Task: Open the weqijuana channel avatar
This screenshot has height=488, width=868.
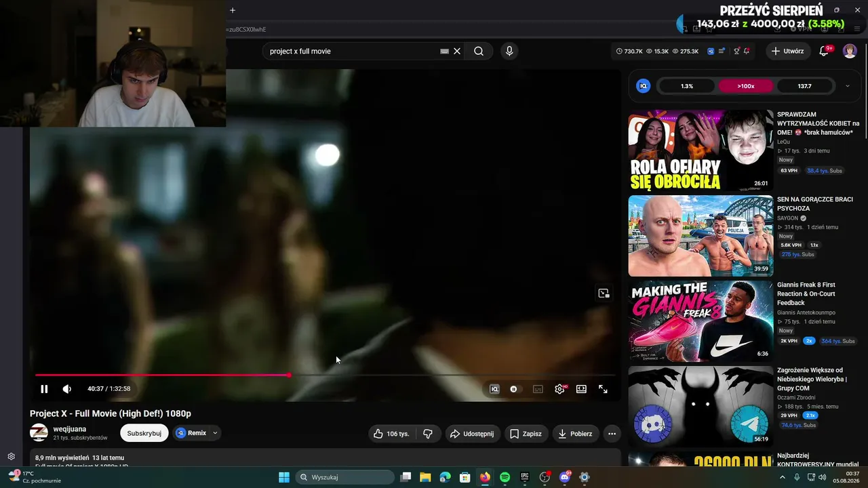Action: [x=39, y=433]
